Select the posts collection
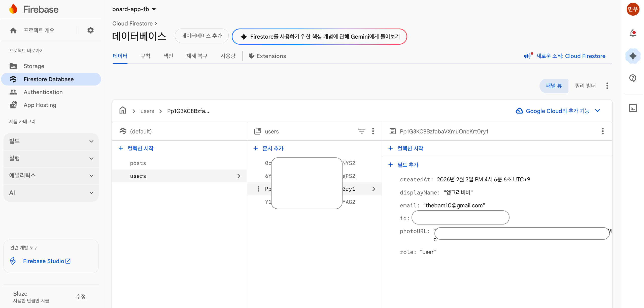Screen dimensions: 644x308 [x=138, y=163]
